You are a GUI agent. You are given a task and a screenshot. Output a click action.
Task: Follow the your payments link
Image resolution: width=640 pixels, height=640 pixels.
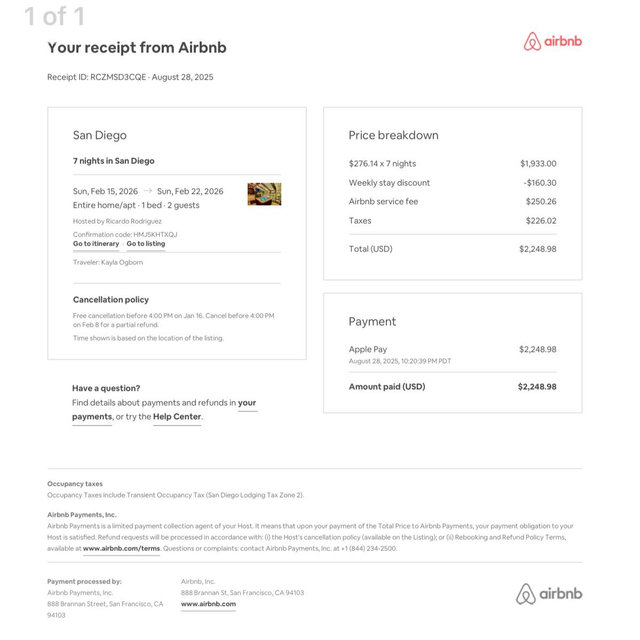click(164, 409)
